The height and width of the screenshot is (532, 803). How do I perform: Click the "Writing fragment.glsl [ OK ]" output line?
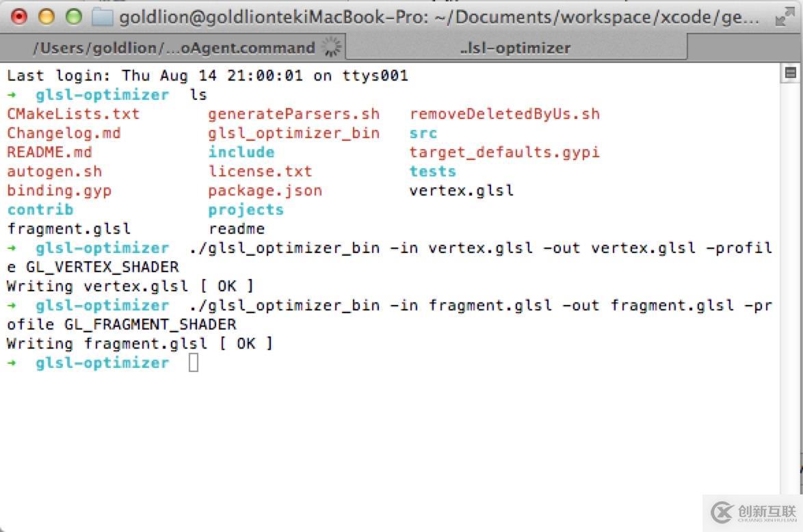140,344
